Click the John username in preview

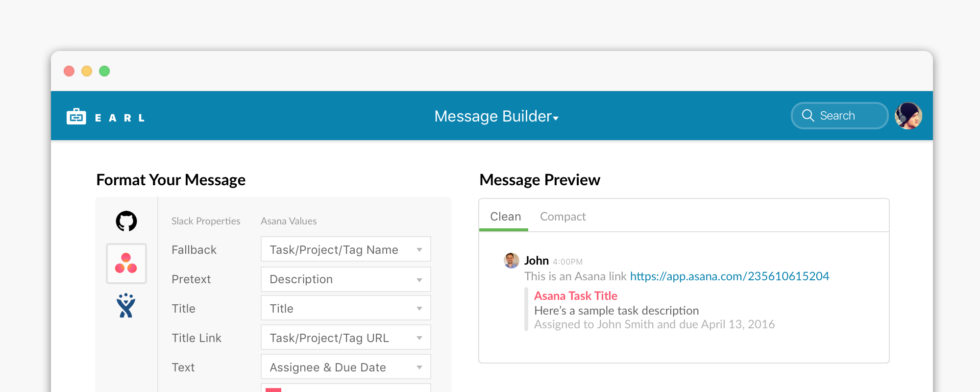click(536, 260)
